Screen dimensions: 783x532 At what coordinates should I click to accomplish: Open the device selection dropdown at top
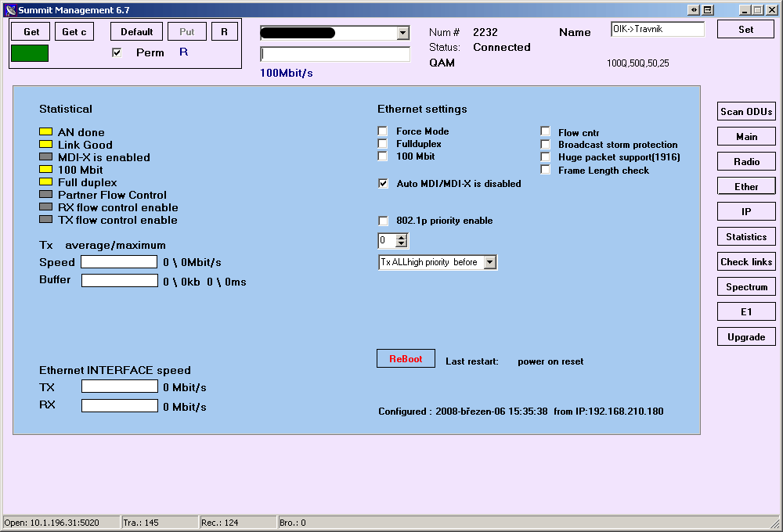tap(403, 33)
